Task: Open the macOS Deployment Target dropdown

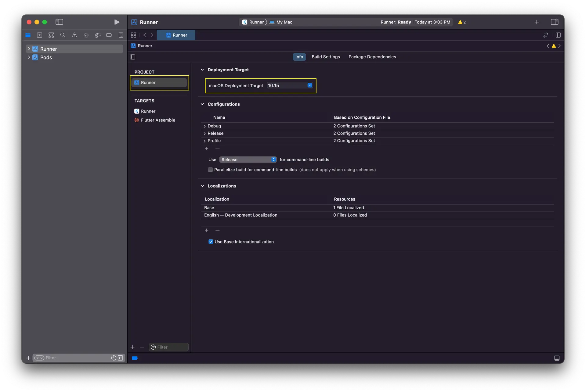Action: pyautogui.click(x=310, y=85)
